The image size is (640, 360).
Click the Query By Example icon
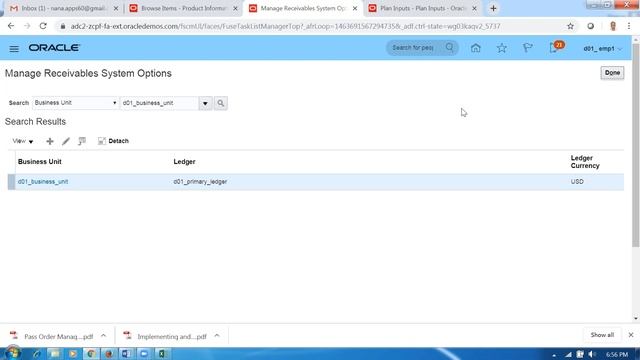(x=82, y=141)
